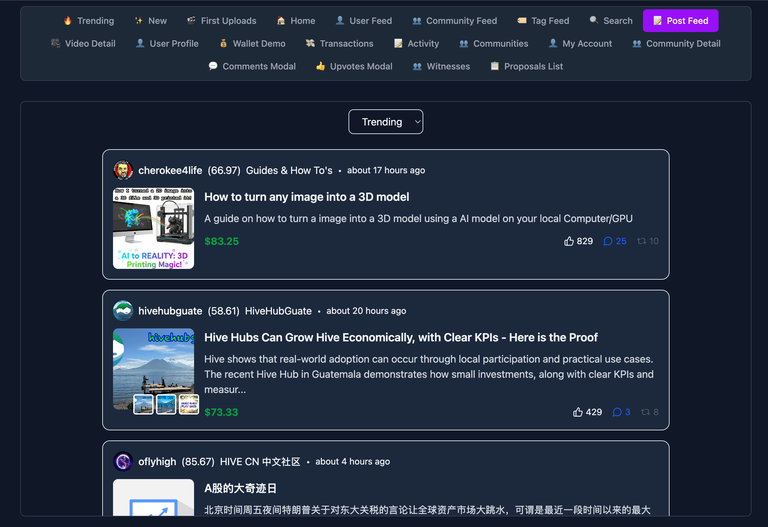The width and height of the screenshot is (768, 527).
Task: Open the 3D printing post thumbnail
Action: (153, 228)
